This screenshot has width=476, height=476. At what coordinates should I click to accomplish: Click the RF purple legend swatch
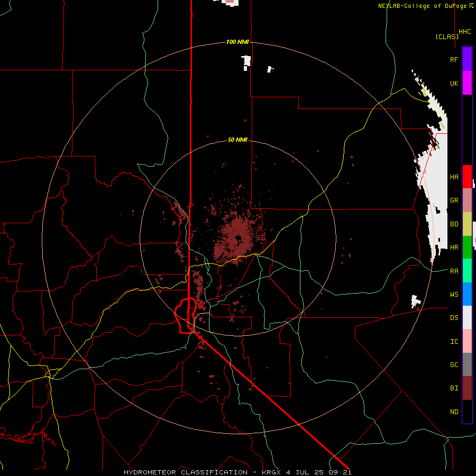click(x=467, y=59)
